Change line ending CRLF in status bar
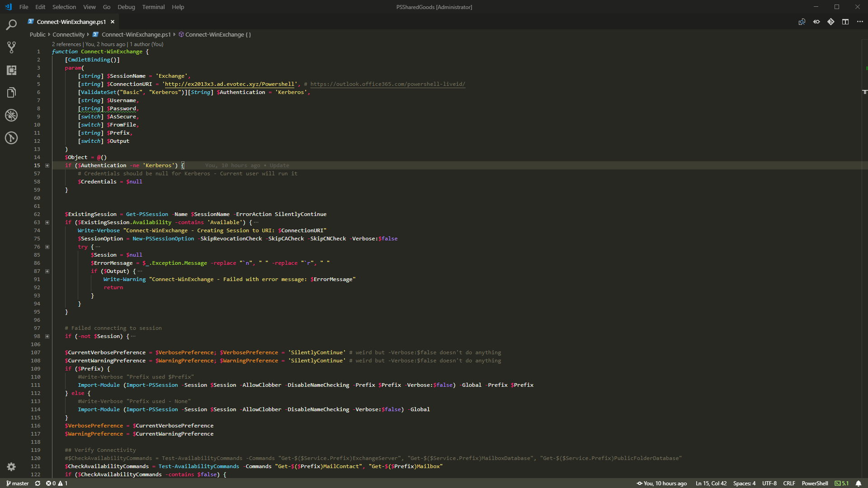The width and height of the screenshot is (868, 488). coord(789,483)
